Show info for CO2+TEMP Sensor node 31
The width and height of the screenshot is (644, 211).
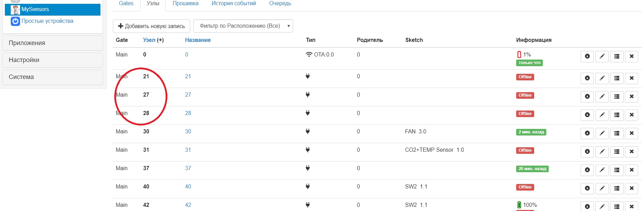587,152
